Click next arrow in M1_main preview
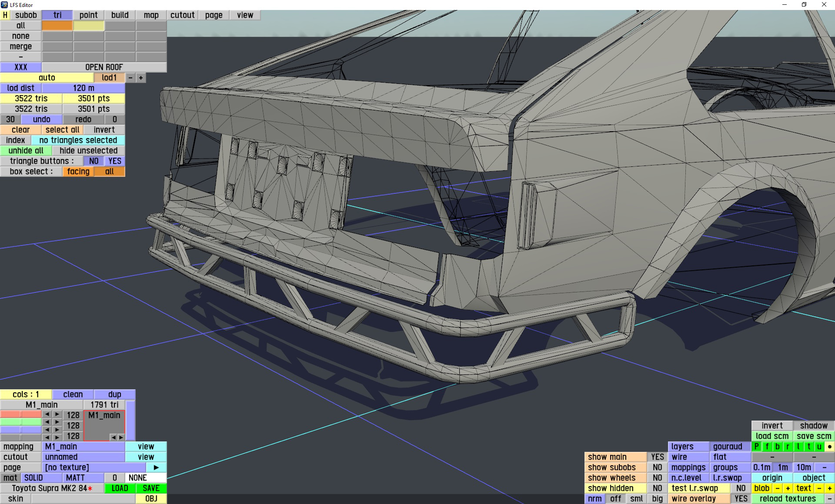The image size is (835, 504). pos(121,437)
